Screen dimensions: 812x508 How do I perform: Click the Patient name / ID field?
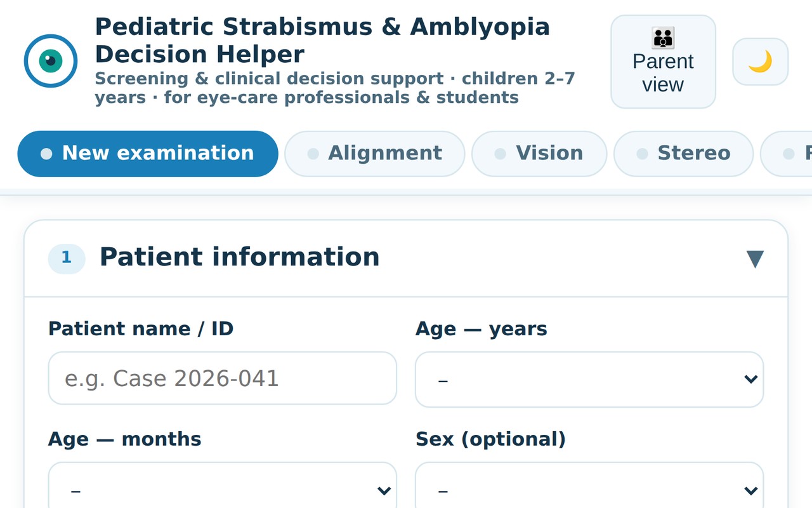tap(223, 378)
